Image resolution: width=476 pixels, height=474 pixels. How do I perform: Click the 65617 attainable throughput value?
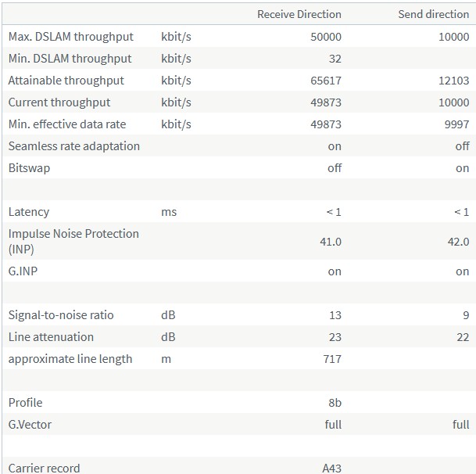326,81
